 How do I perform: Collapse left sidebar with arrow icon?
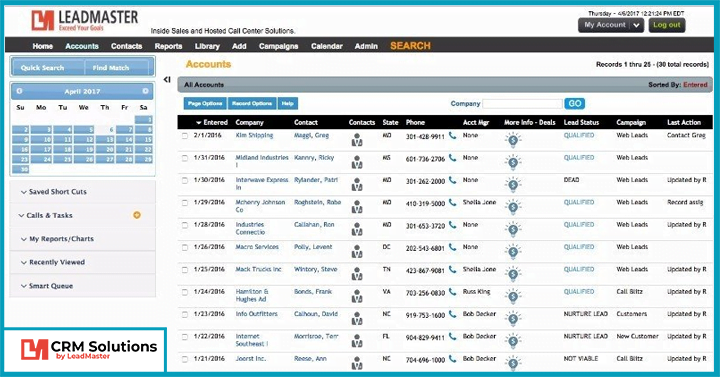(x=167, y=79)
